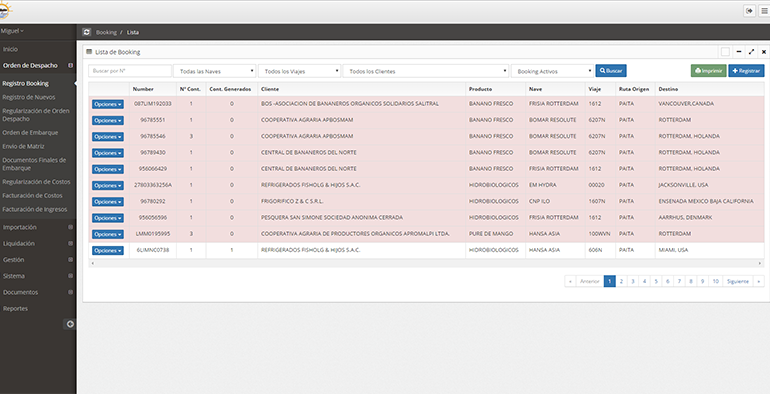Screen dimensions: 770x394
Task: Open the Todas las Naves dropdown
Action: click(215, 71)
